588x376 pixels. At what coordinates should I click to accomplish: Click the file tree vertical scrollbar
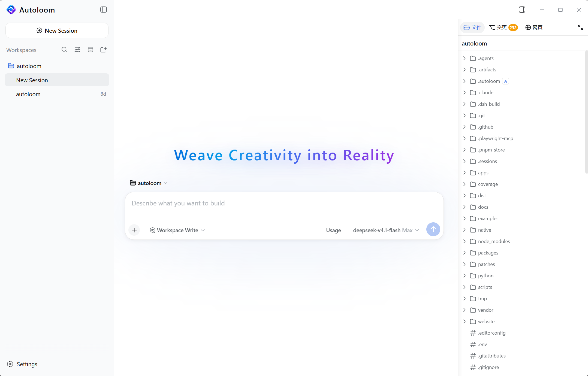586,112
